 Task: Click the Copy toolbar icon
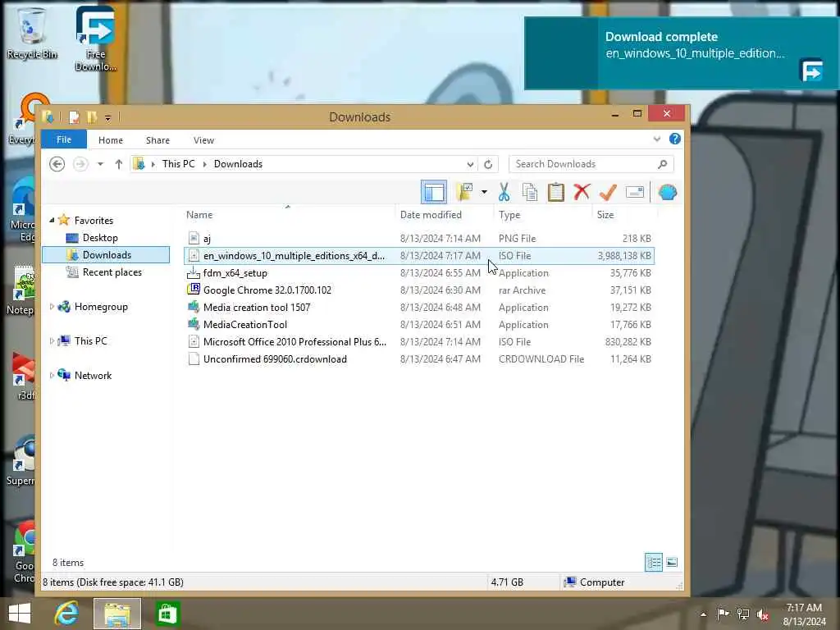(530, 192)
